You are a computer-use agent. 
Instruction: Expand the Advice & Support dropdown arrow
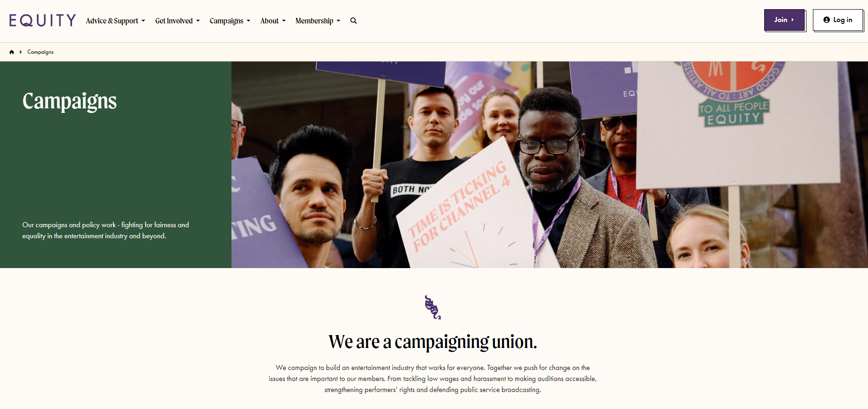coord(143,21)
